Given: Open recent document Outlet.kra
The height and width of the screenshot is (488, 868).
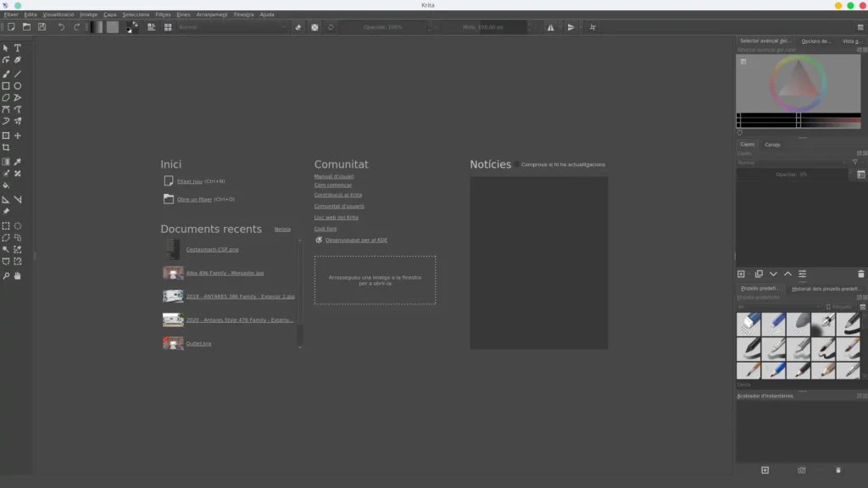Looking at the screenshot, I should click(x=198, y=344).
